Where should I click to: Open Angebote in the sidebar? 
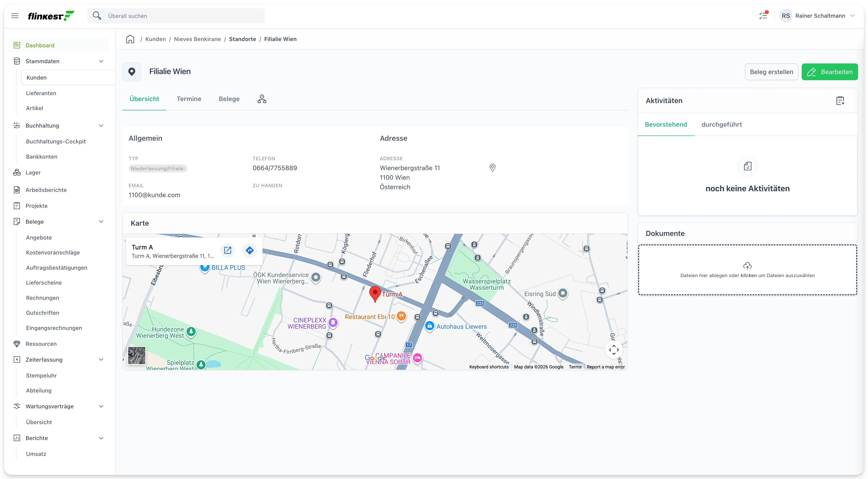pyautogui.click(x=39, y=237)
